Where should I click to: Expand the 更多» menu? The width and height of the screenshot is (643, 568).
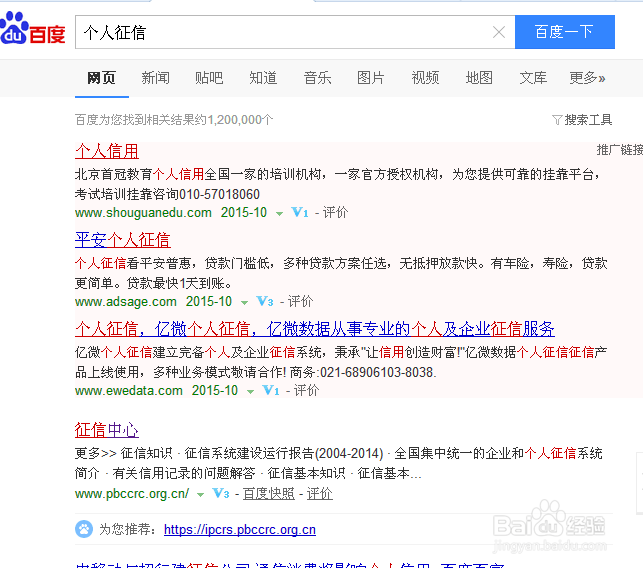[x=587, y=78]
